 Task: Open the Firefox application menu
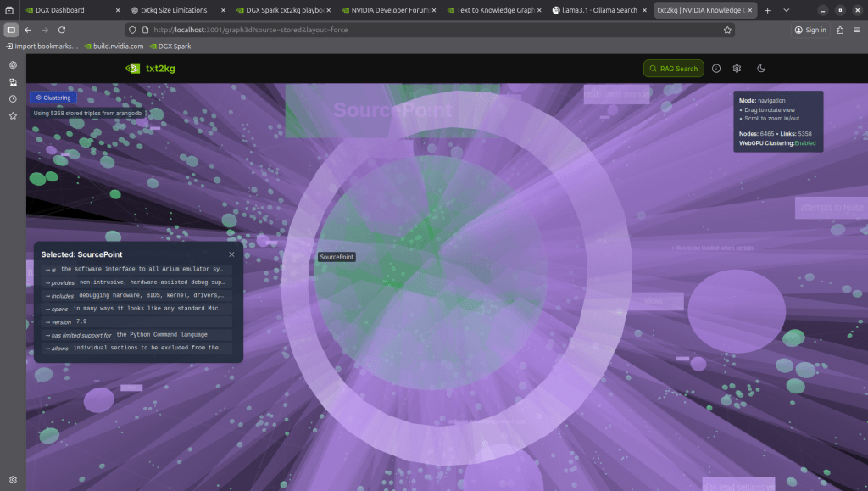[855, 30]
